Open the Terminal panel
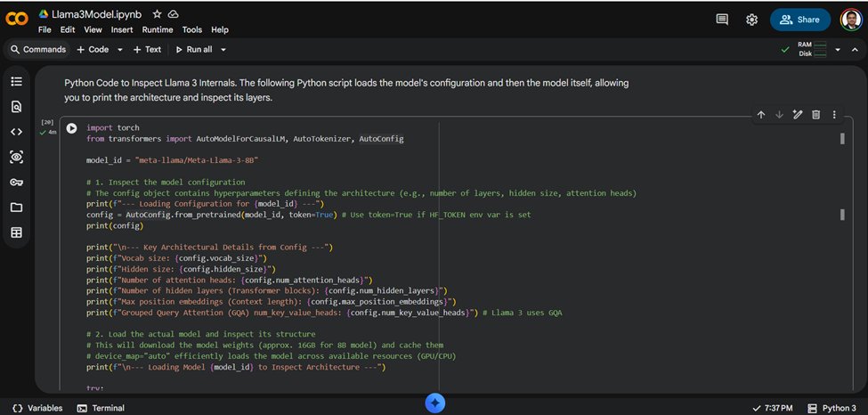This screenshot has height=415, width=868. [x=101, y=409]
